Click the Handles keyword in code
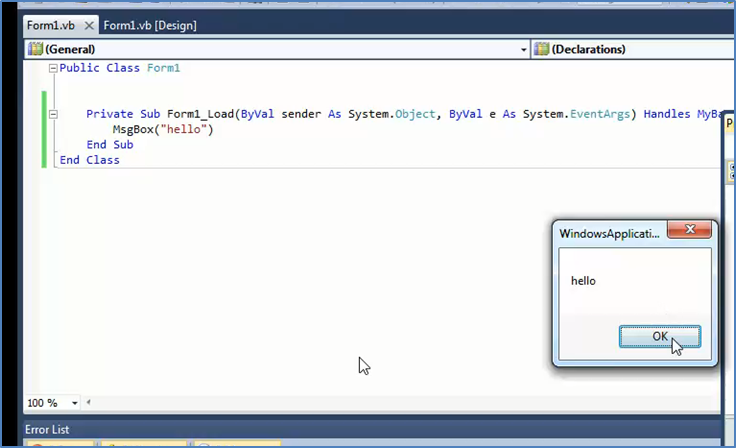This screenshot has height=448, width=736. click(667, 114)
